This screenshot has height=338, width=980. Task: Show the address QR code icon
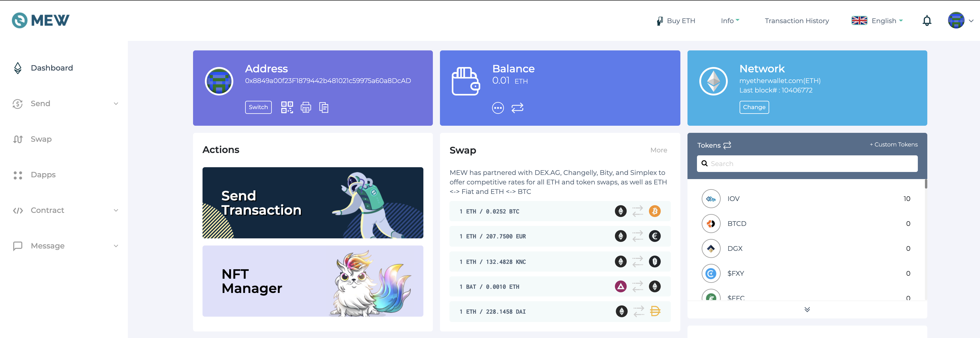point(287,107)
